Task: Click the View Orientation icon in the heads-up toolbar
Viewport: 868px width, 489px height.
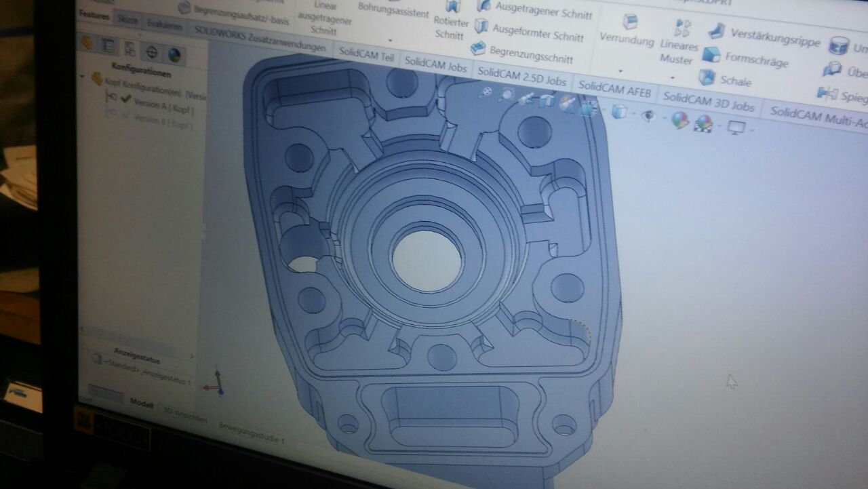Action: pos(589,107)
